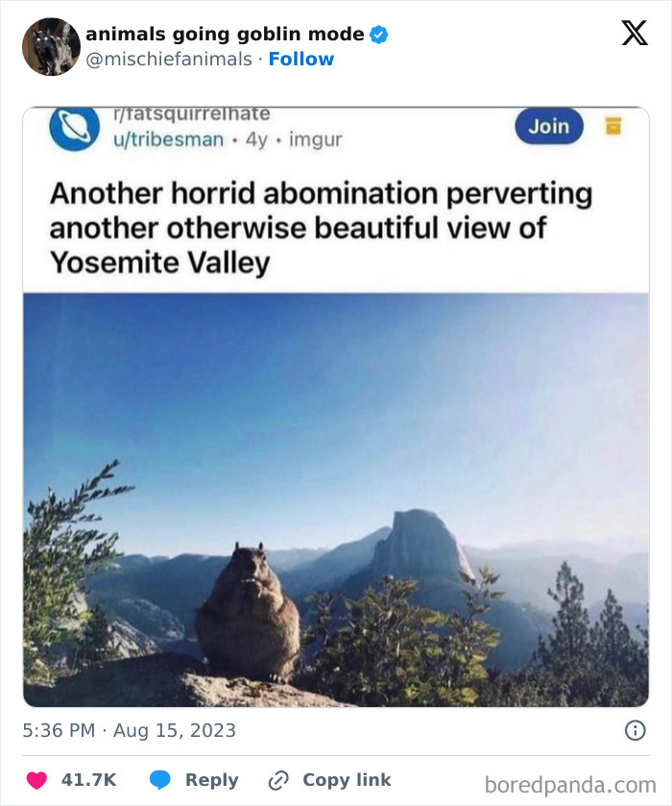Click the blue verified badge
Image resolution: width=672 pixels, height=806 pixels.
379,35
